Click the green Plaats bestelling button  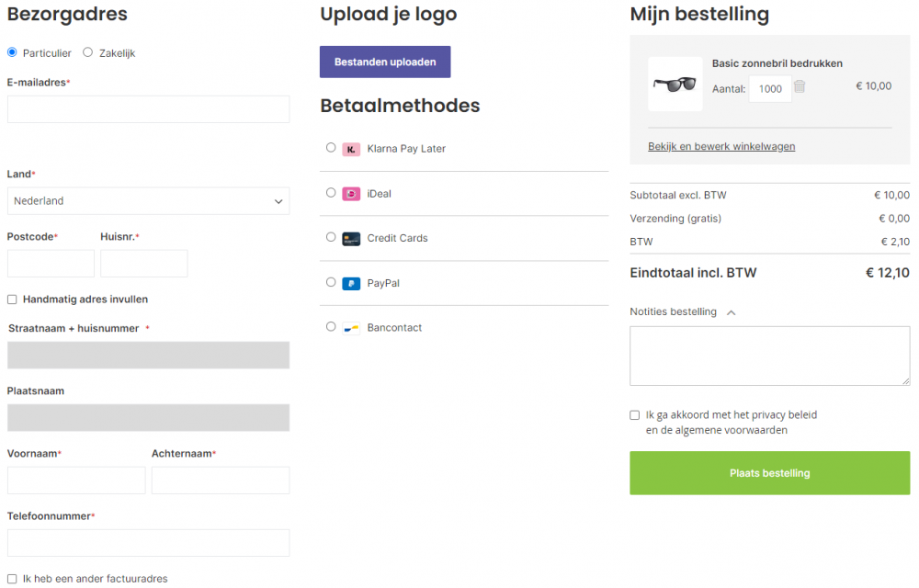[769, 473]
